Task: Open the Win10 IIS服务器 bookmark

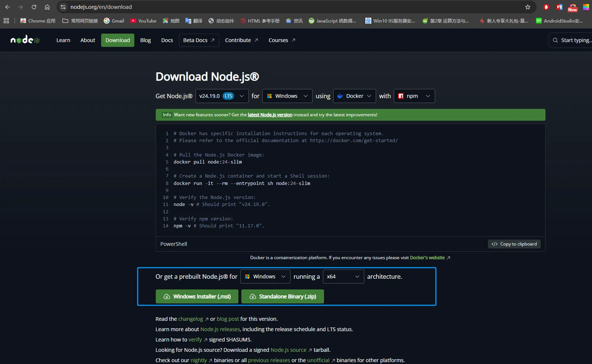Action: point(390,21)
